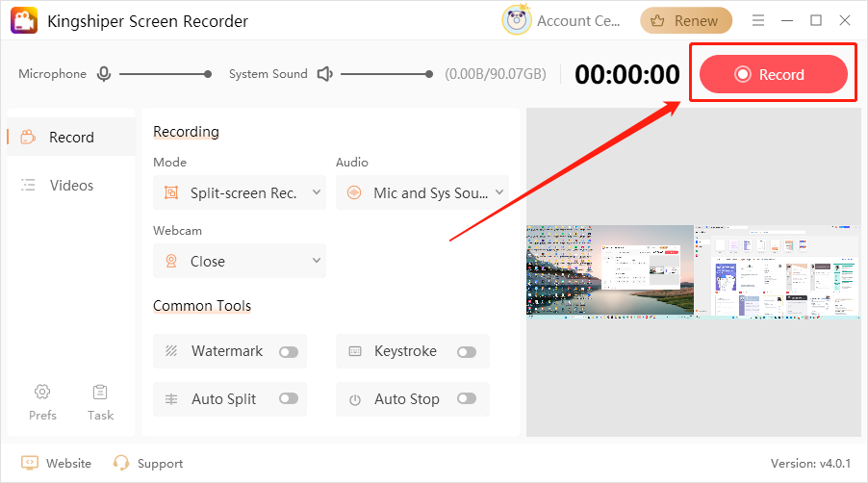Open the Prefs label

click(x=42, y=415)
